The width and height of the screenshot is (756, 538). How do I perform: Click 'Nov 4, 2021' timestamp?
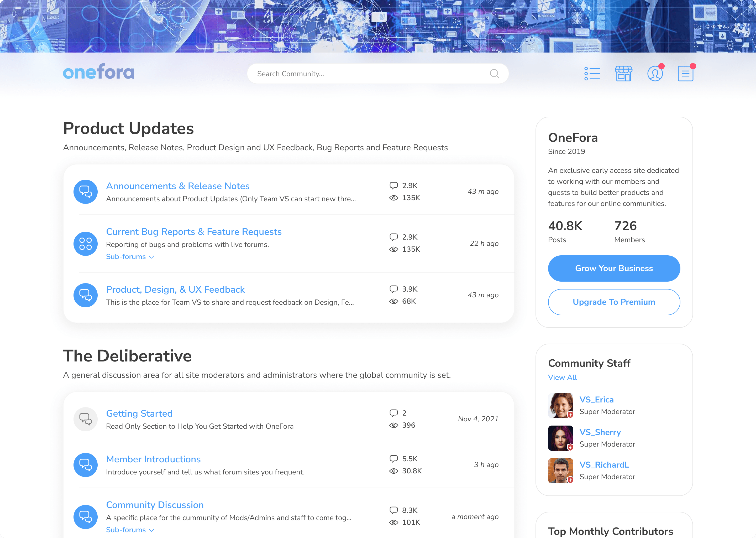[478, 419]
